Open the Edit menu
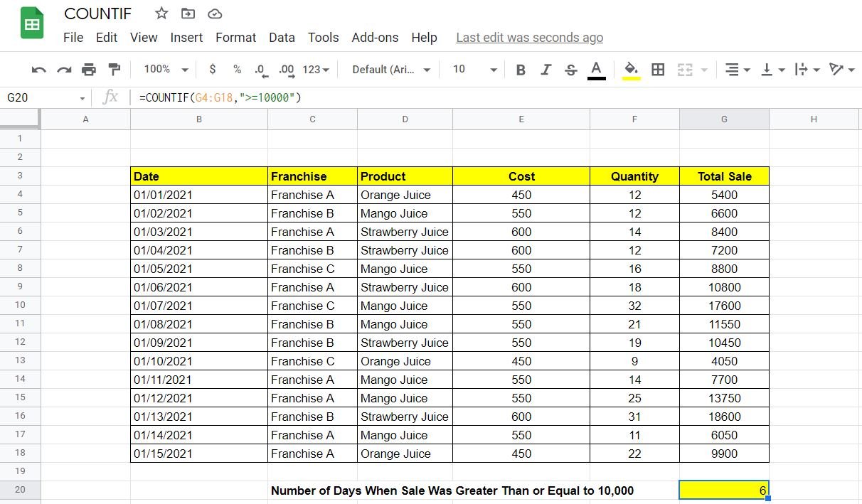 [x=107, y=38]
